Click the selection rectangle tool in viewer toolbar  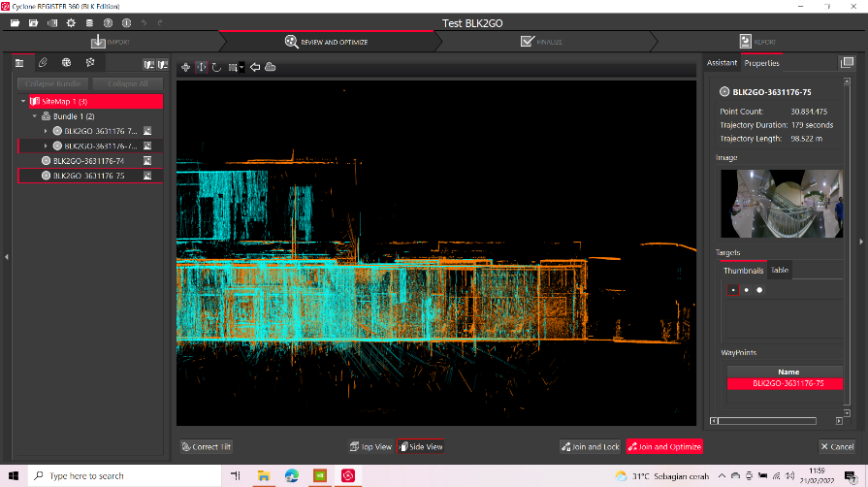(x=233, y=67)
